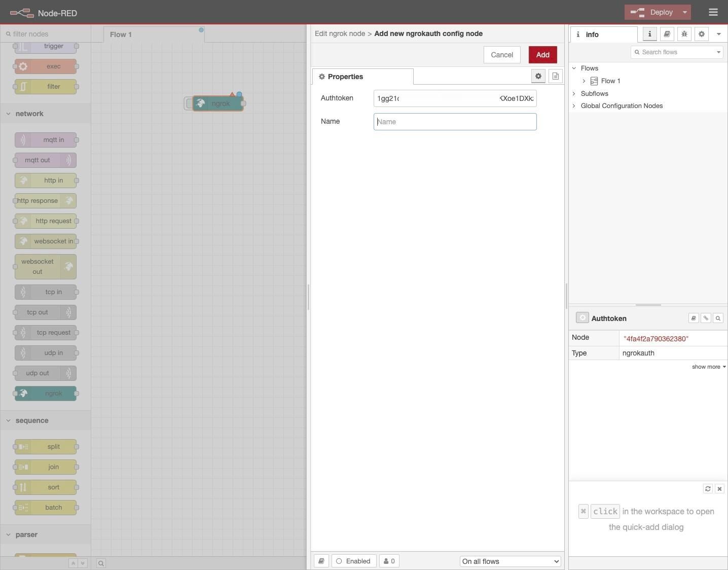Click the search icon in Search flows field
The height and width of the screenshot is (570, 728).
click(x=638, y=52)
